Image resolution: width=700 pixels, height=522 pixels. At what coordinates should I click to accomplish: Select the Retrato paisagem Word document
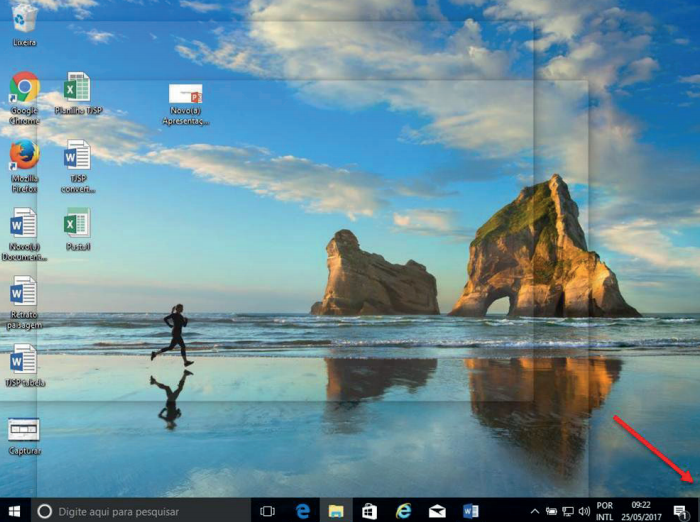(23, 291)
